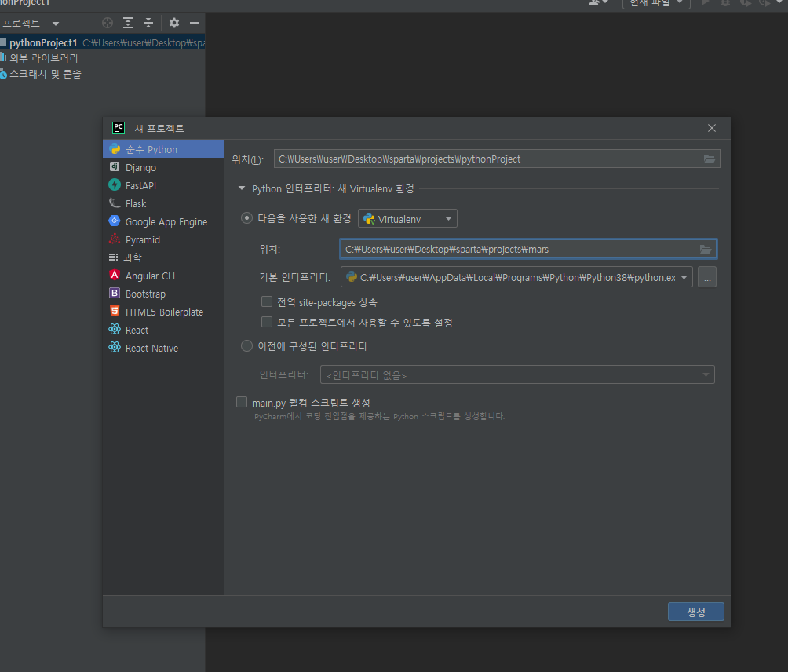Open the 인터프리터 없음 dropdown
The height and width of the screenshot is (672, 788).
518,374
